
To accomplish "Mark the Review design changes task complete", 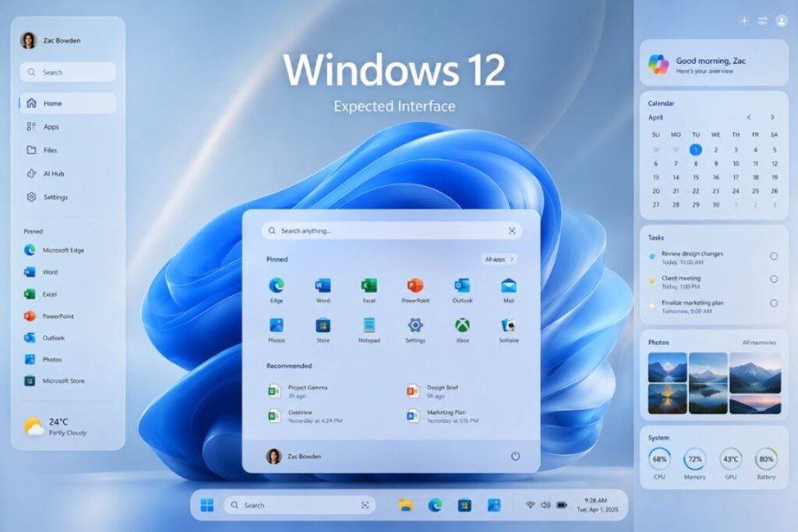I will (774, 256).
